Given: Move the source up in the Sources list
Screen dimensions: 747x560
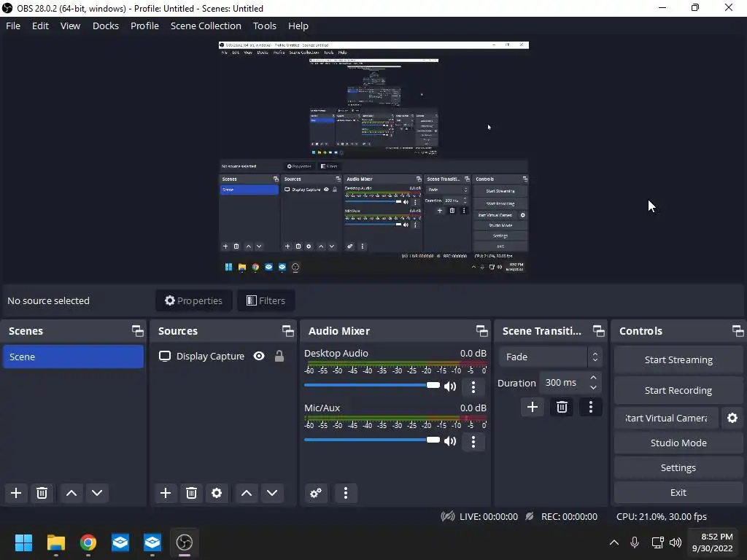Looking at the screenshot, I should pos(247,493).
